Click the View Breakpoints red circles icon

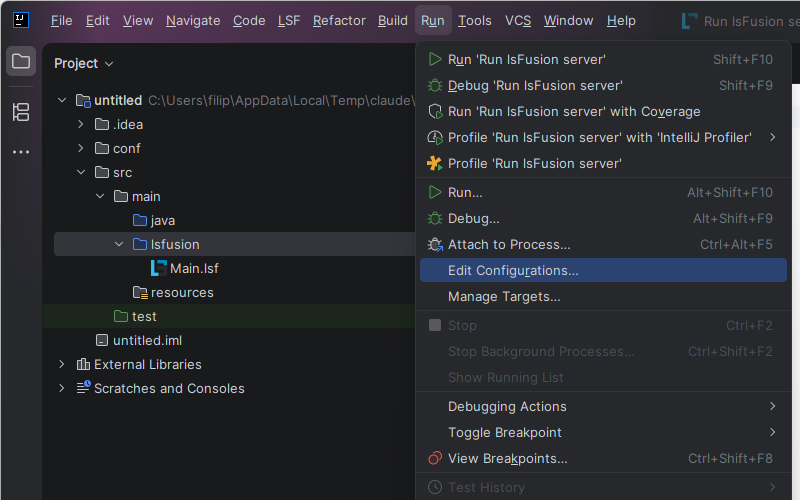pos(435,458)
